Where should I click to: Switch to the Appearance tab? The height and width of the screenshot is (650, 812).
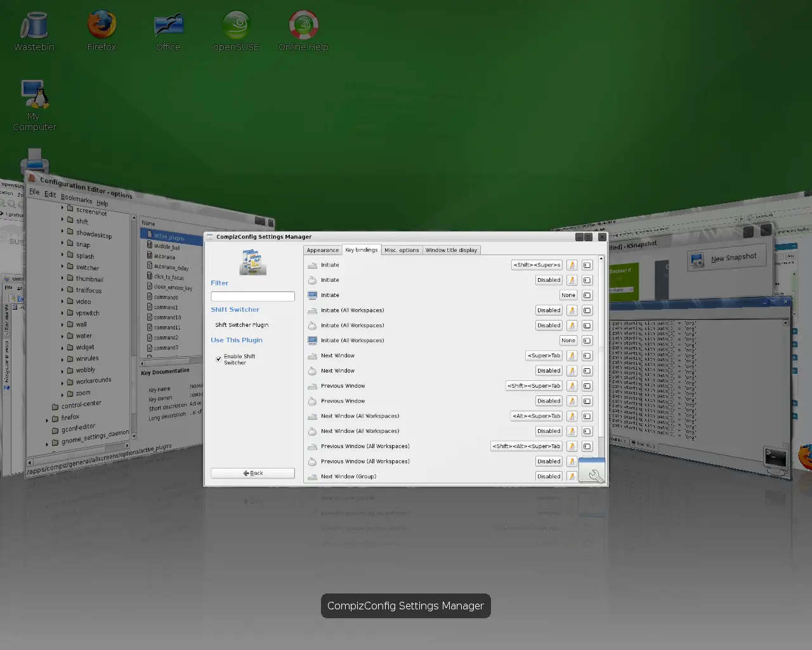[x=323, y=250]
